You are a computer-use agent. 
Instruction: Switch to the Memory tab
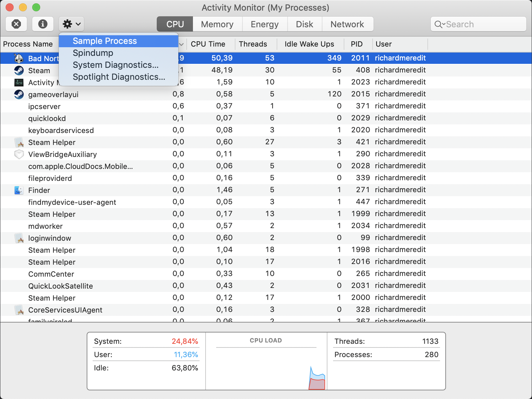pos(217,24)
